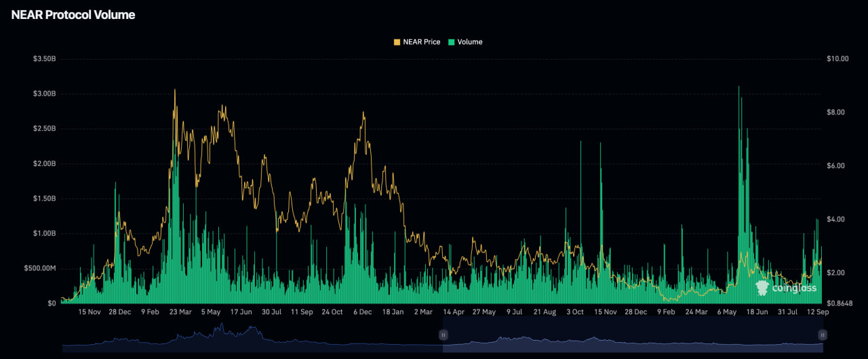Grab the left range slider handle
The image size is (868, 359).
tap(443, 335)
